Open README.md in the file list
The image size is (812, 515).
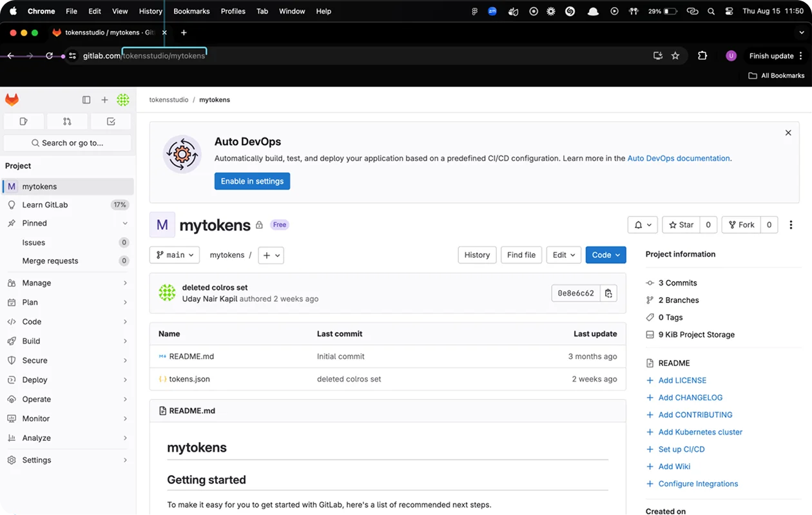[191, 356]
